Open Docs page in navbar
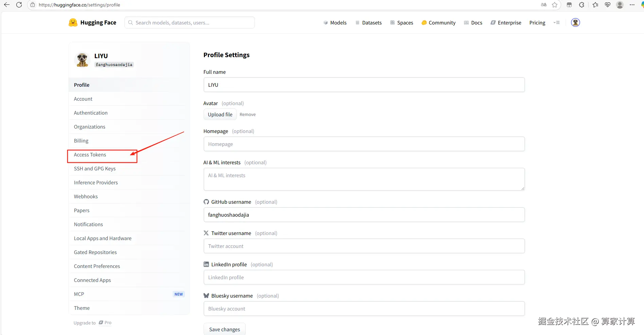The image size is (644, 335). 473,22
